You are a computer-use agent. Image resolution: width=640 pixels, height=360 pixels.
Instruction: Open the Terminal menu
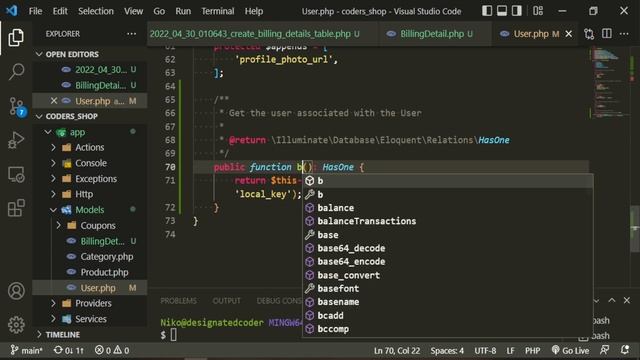coord(218,11)
